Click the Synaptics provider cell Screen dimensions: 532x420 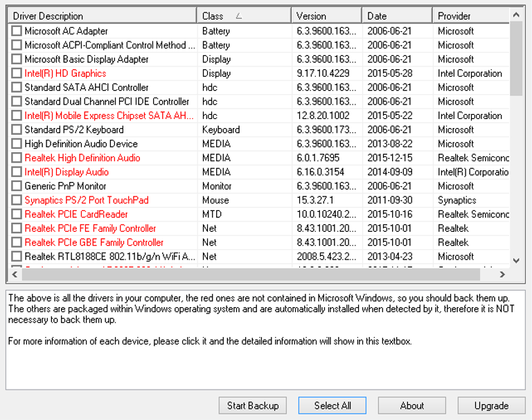[457, 201]
